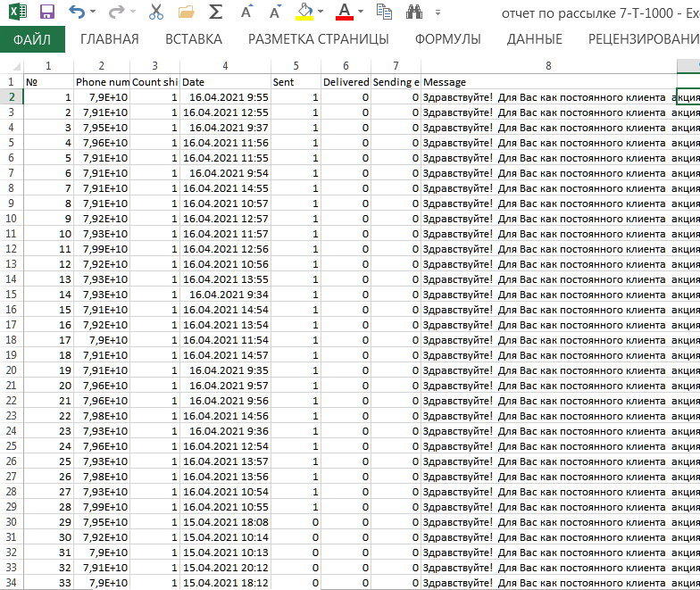Apply red font color with the A icon

(x=345, y=12)
